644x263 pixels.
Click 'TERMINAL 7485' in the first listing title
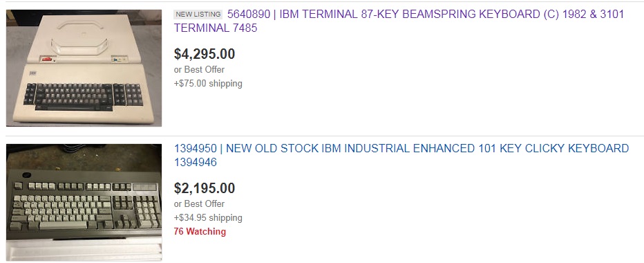pyautogui.click(x=216, y=28)
